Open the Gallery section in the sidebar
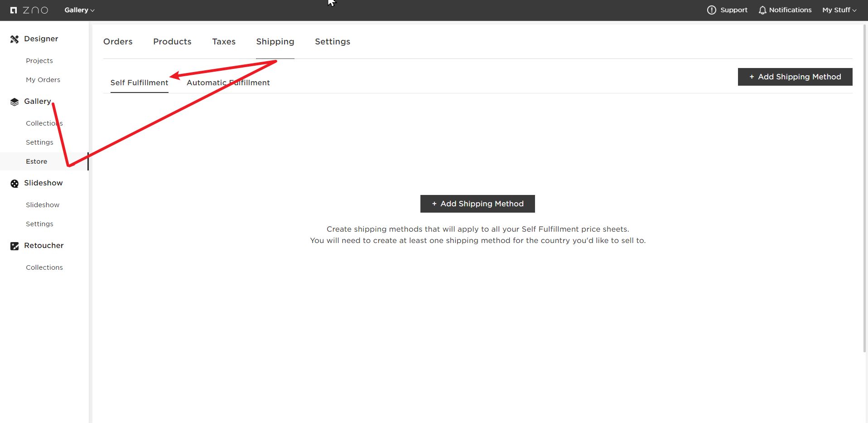The image size is (868, 423). [38, 102]
